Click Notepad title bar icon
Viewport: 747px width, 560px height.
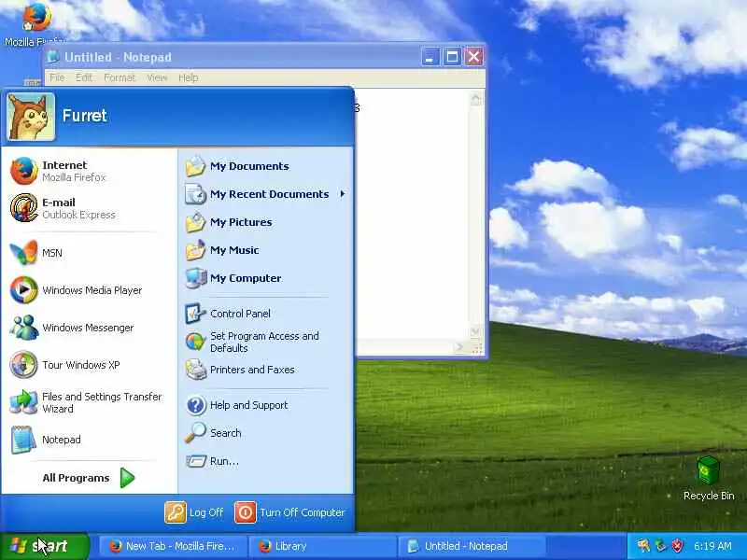click(x=53, y=57)
